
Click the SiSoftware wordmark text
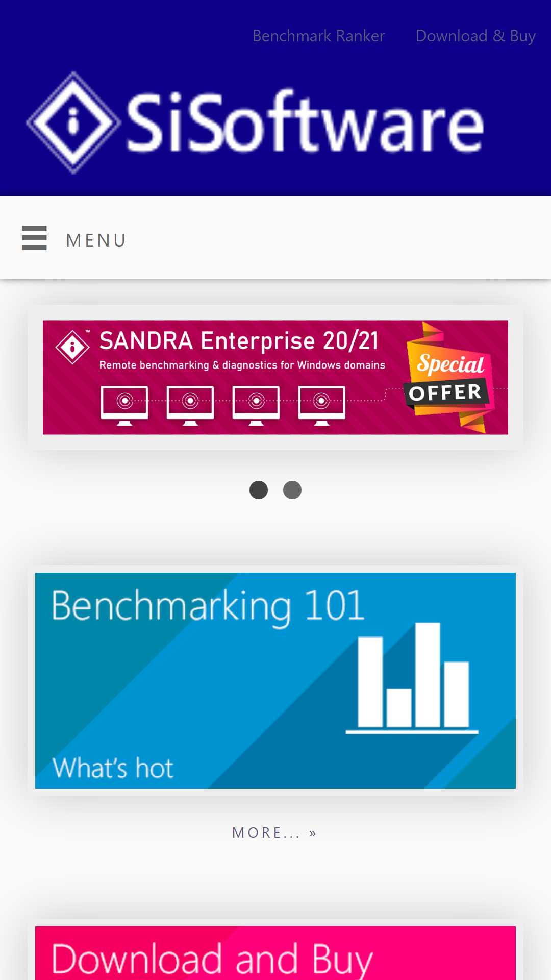pyautogui.click(x=305, y=121)
